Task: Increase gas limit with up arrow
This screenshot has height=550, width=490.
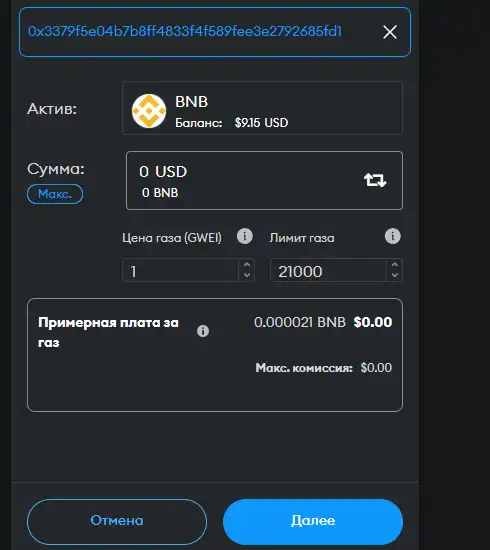Action: 395,265
